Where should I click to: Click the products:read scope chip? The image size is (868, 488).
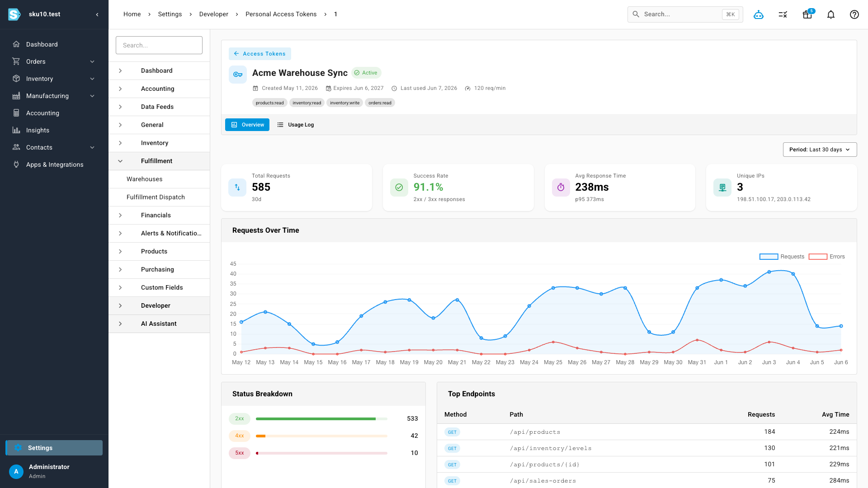pyautogui.click(x=270, y=103)
